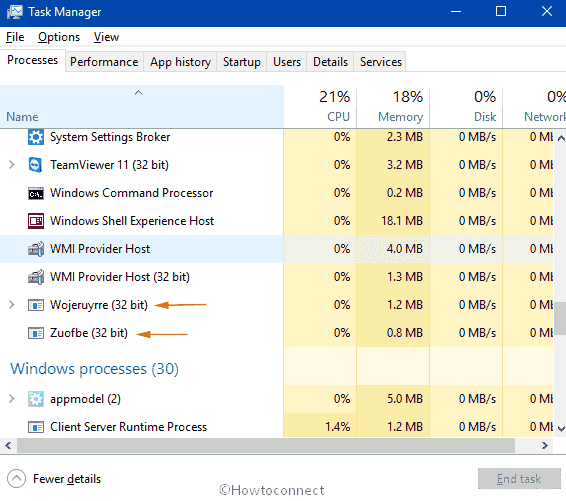
Task: Close the Task Manager window
Action: [547, 12]
